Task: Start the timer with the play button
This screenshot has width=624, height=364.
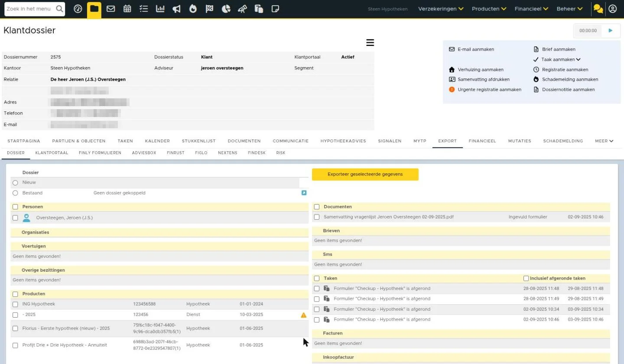Action: tap(611, 30)
